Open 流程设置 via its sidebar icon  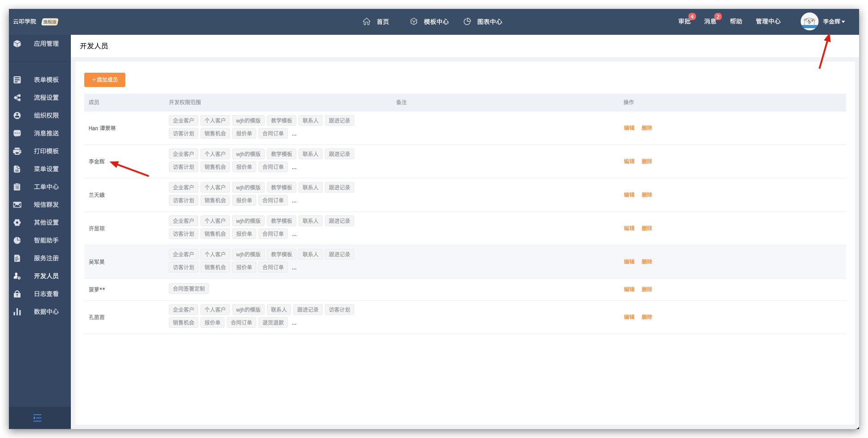tap(17, 98)
